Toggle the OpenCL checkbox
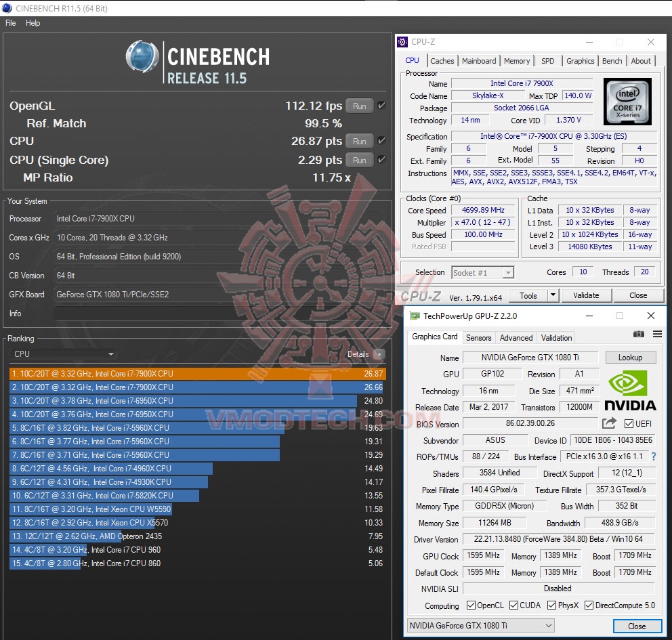This screenshot has height=640, width=672. (x=471, y=605)
